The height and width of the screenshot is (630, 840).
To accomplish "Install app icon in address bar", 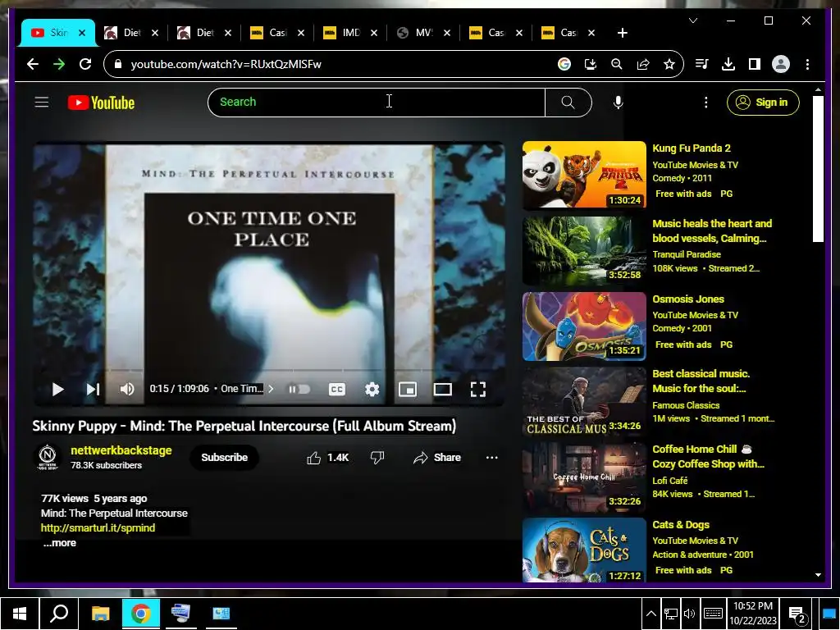I will pyautogui.click(x=591, y=64).
